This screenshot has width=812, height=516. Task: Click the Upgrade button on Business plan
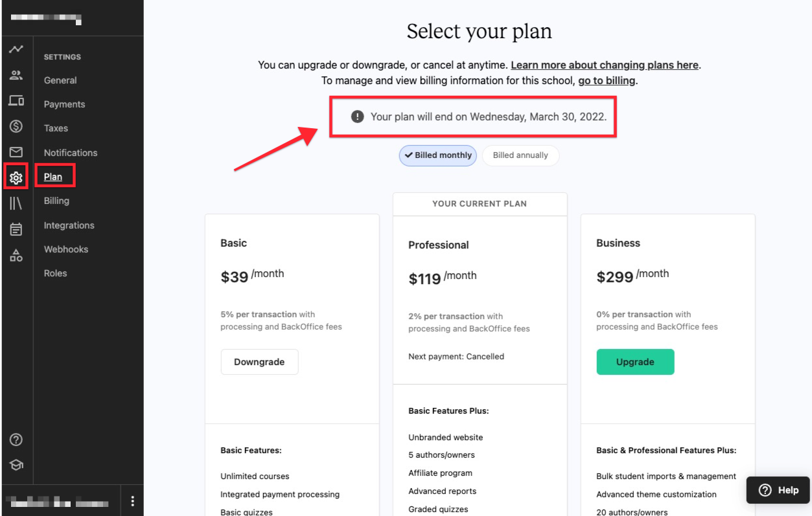[x=635, y=362]
